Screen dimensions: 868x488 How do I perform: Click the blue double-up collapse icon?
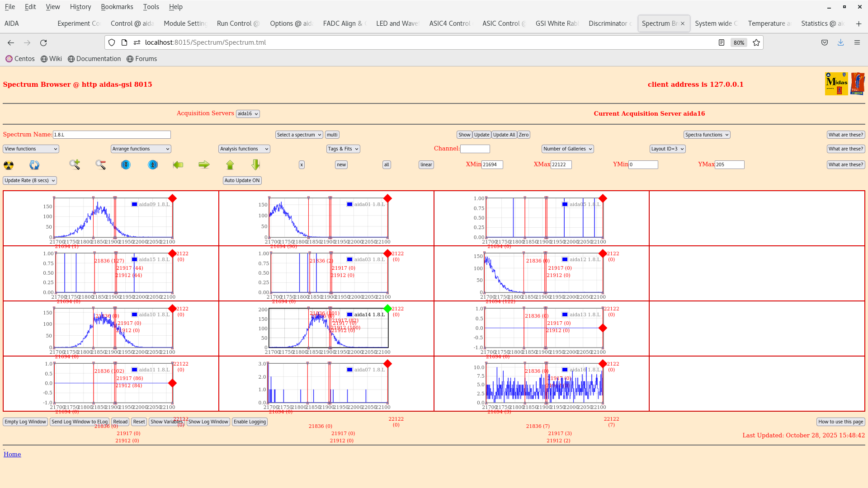click(x=153, y=165)
